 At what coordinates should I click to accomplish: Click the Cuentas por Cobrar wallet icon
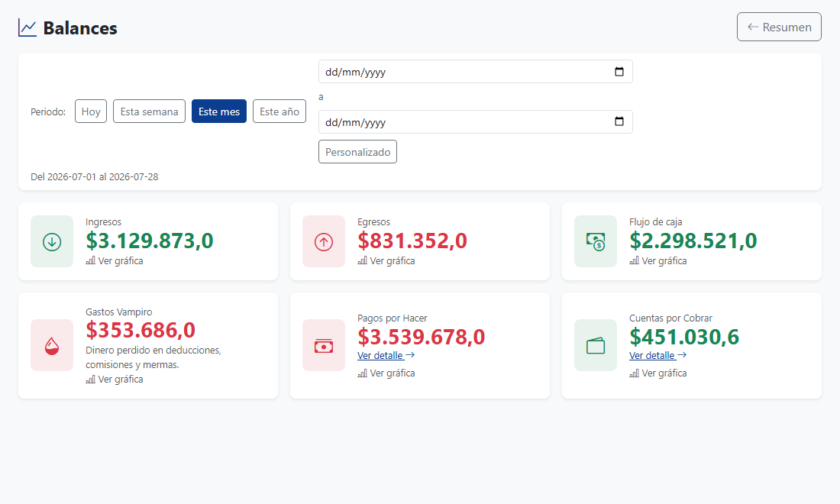(595, 345)
